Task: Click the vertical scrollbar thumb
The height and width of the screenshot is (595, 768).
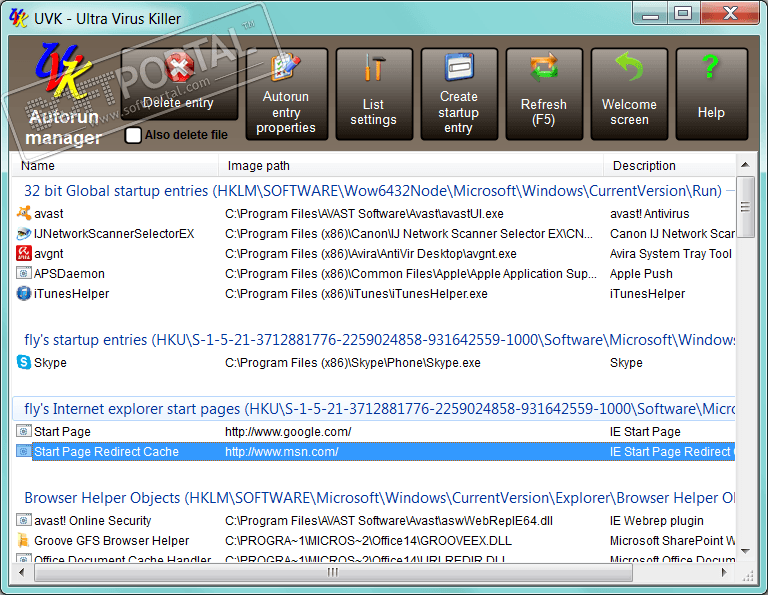Action: pyautogui.click(x=745, y=207)
